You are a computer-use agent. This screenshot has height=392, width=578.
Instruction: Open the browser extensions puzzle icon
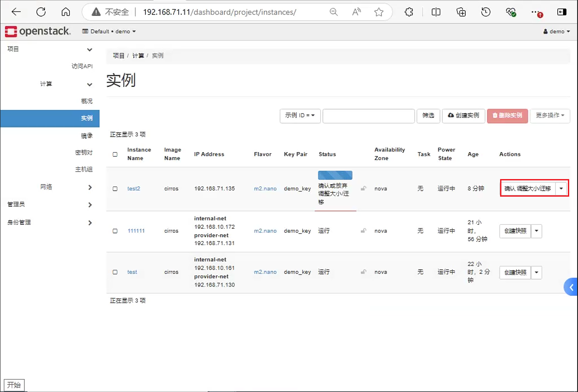[x=409, y=12]
